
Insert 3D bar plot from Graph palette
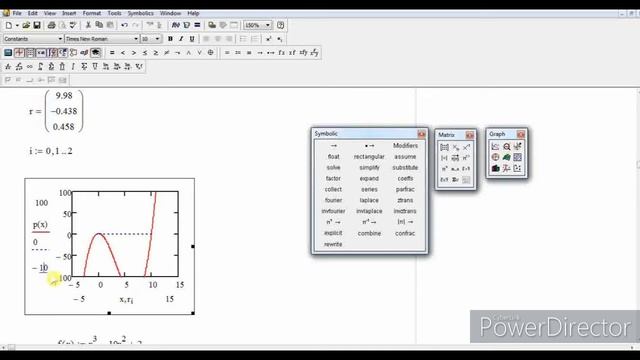[x=496, y=168]
